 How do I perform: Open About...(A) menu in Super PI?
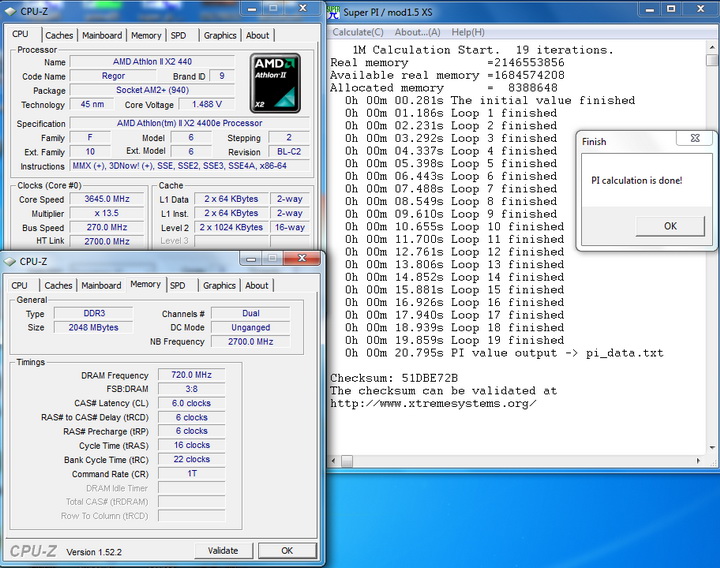417,32
